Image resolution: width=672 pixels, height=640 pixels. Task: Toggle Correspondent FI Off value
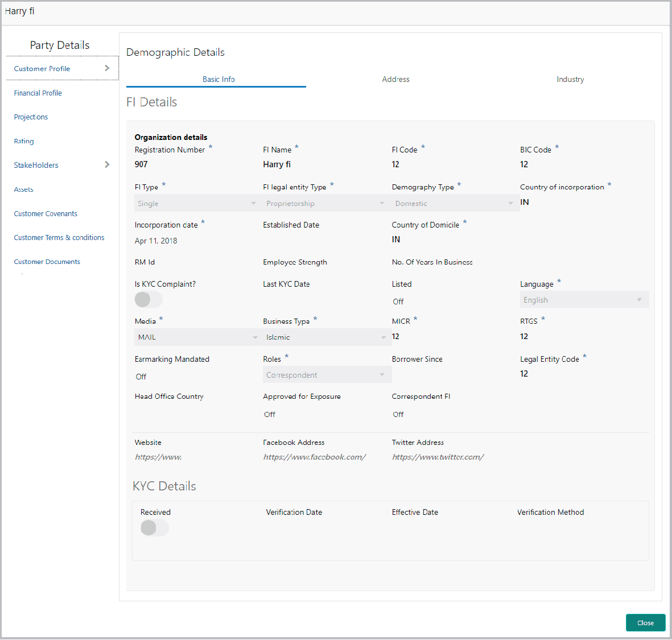click(x=398, y=414)
